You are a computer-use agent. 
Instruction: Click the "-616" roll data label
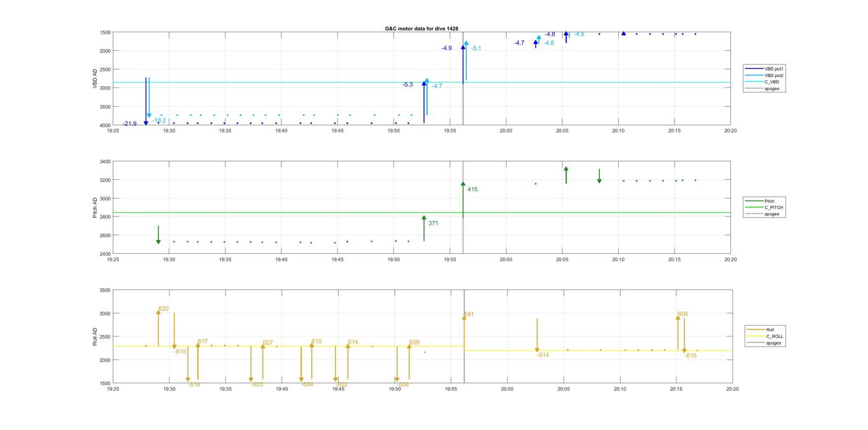coord(194,385)
